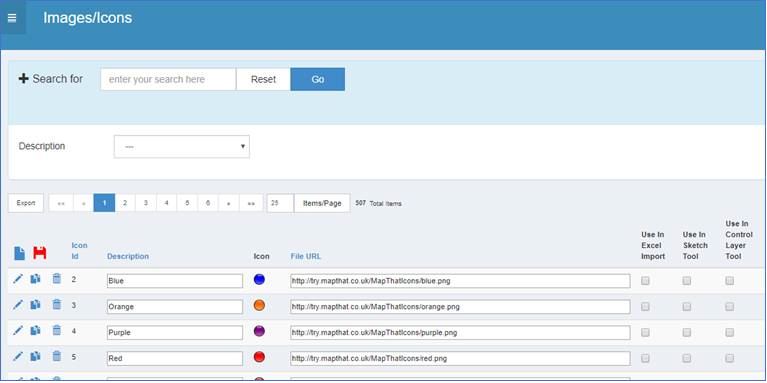Viewport: 767px width, 383px height.
Task: Go to page 5
Action: point(187,203)
